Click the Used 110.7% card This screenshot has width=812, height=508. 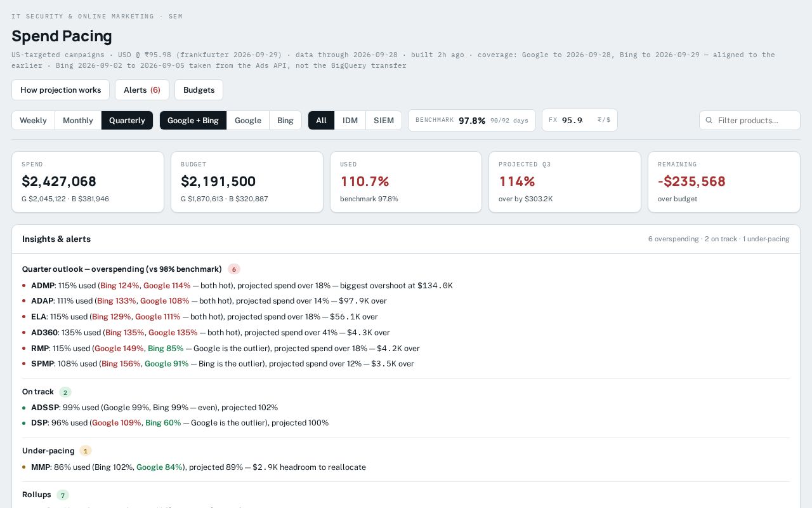(406, 182)
